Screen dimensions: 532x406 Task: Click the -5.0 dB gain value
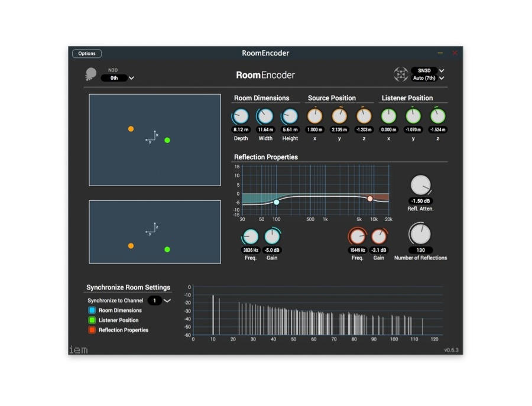272,250
